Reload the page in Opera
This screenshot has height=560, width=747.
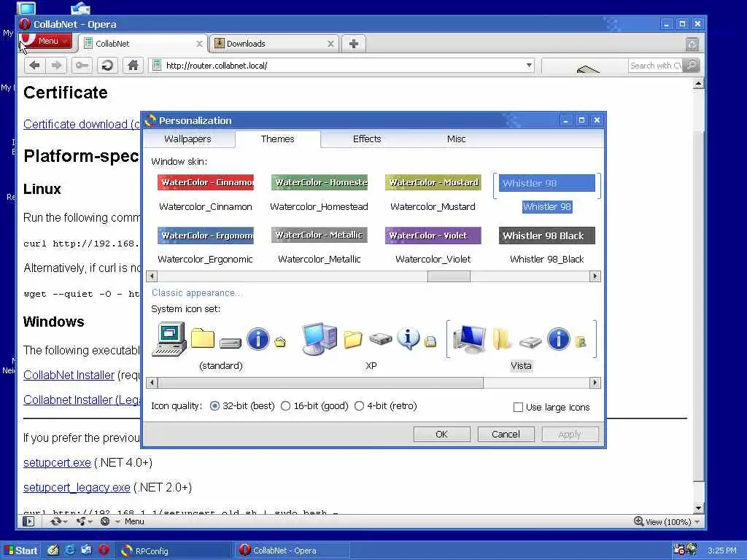[x=108, y=65]
